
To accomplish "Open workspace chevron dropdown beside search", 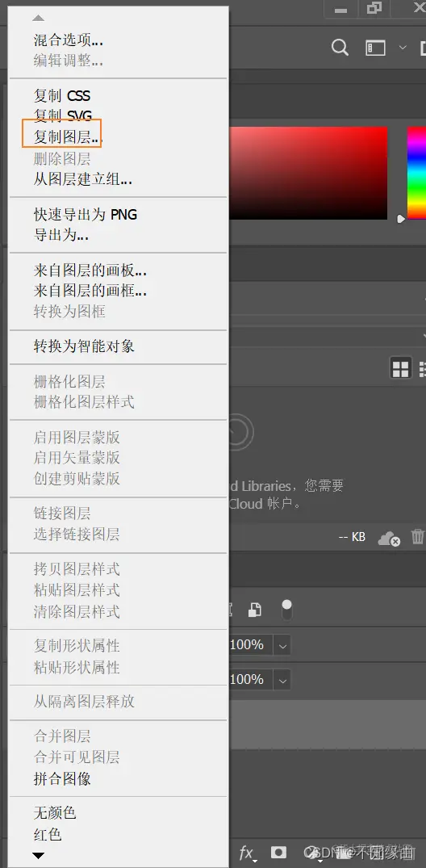I will pos(403,48).
